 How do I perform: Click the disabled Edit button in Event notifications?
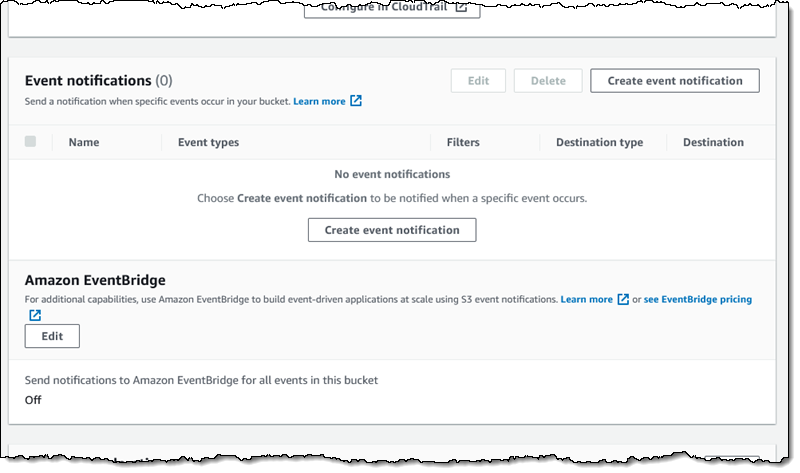tap(478, 81)
